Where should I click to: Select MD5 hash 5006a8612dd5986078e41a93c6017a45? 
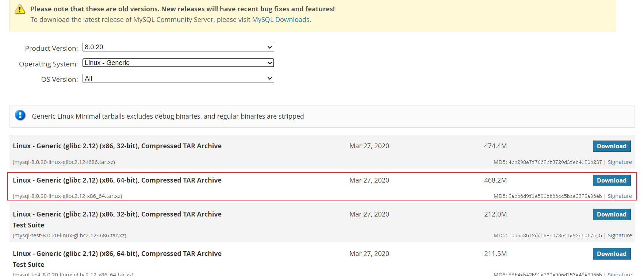point(555,235)
